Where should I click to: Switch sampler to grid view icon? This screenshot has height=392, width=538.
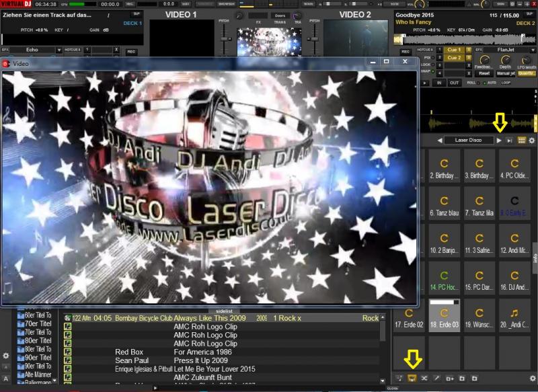[x=522, y=141]
